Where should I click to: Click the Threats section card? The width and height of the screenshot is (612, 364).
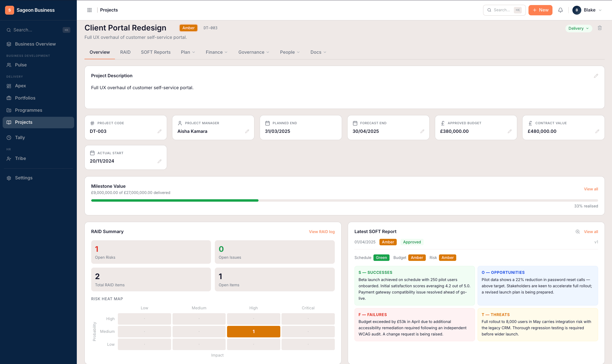[538, 325]
